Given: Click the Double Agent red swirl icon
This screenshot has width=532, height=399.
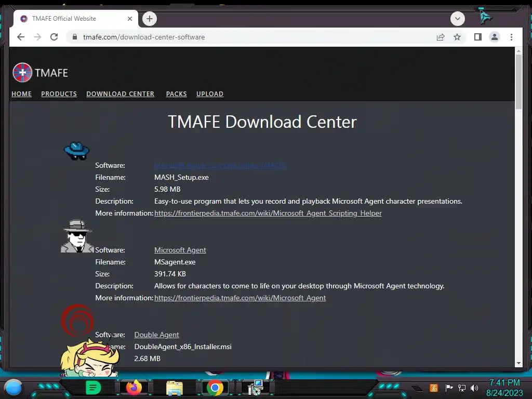Looking at the screenshot, I should point(78,320).
